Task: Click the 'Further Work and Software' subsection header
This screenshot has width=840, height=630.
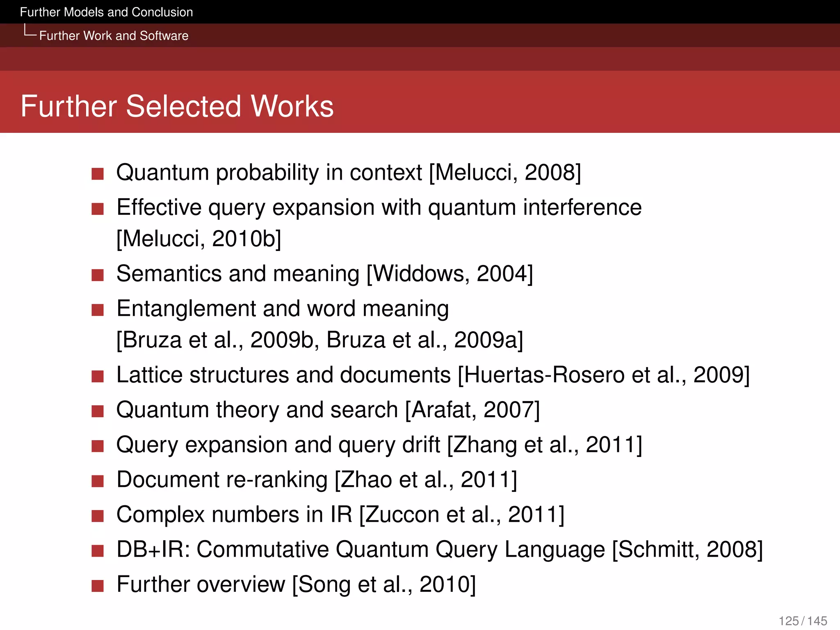Action: pos(114,36)
